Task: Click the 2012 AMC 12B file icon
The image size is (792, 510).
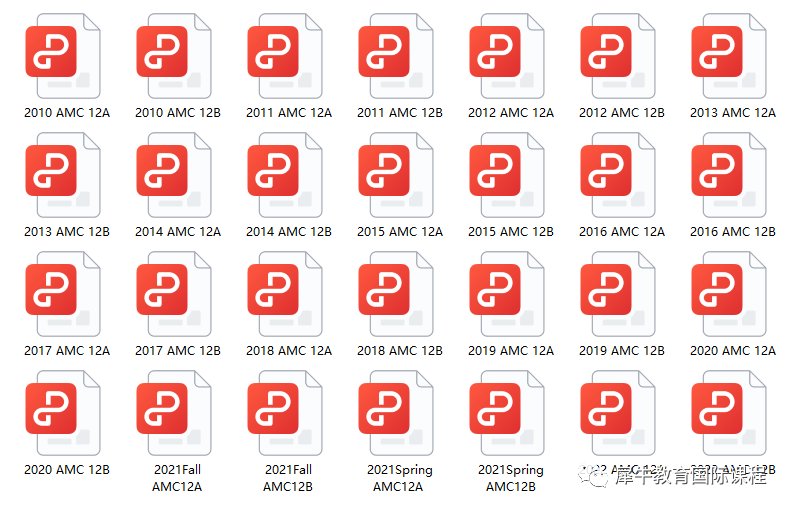Action: pyautogui.click(x=617, y=53)
